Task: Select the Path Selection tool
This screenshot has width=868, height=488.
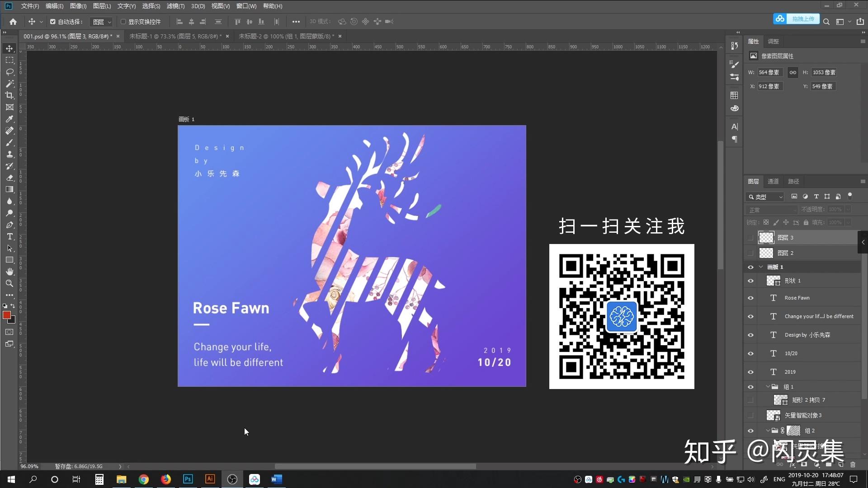Action: tap(9, 248)
